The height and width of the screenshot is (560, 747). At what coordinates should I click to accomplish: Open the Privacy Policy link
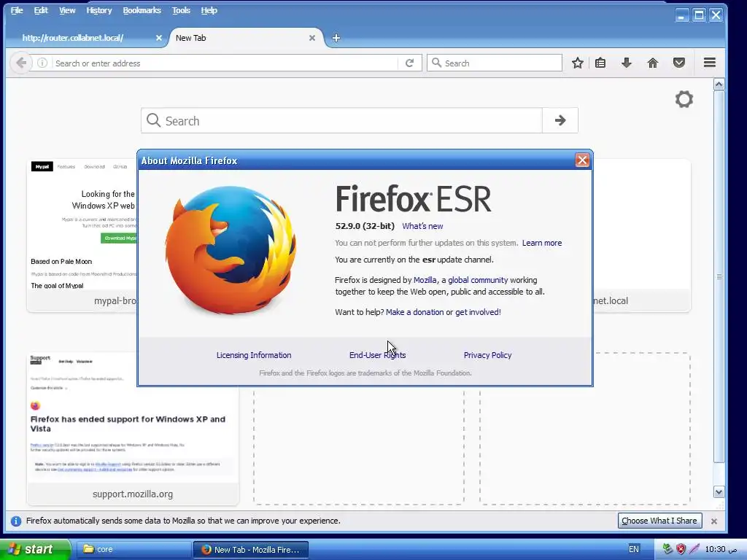487,355
